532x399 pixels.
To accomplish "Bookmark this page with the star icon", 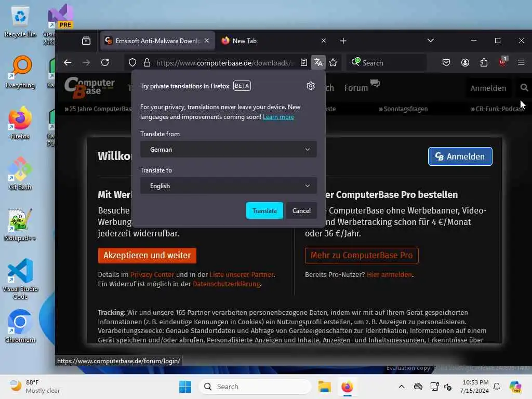I will [333, 62].
